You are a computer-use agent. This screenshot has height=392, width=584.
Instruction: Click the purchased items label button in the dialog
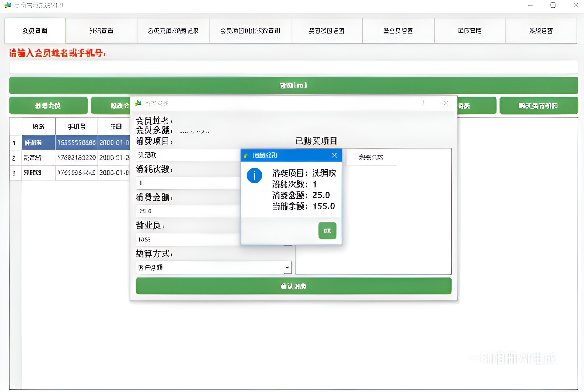coord(371,157)
